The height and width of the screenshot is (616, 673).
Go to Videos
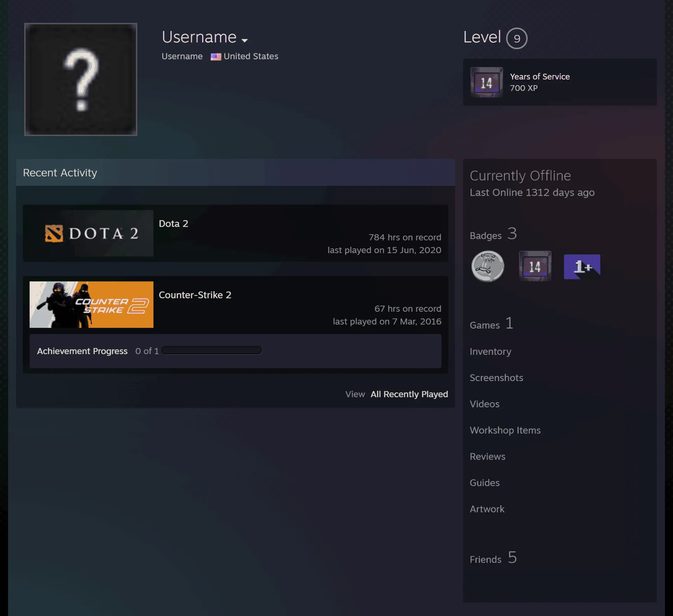pos(484,404)
